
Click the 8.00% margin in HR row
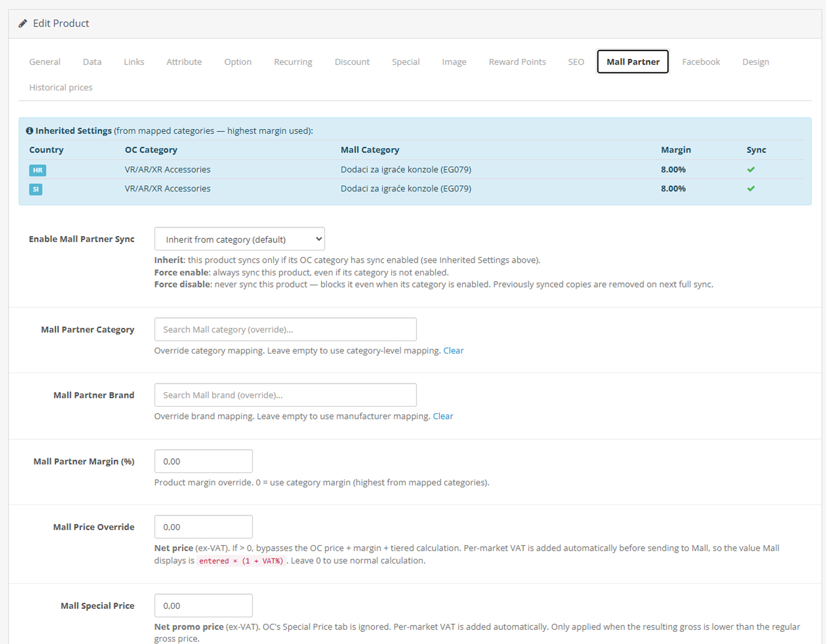pyautogui.click(x=673, y=170)
